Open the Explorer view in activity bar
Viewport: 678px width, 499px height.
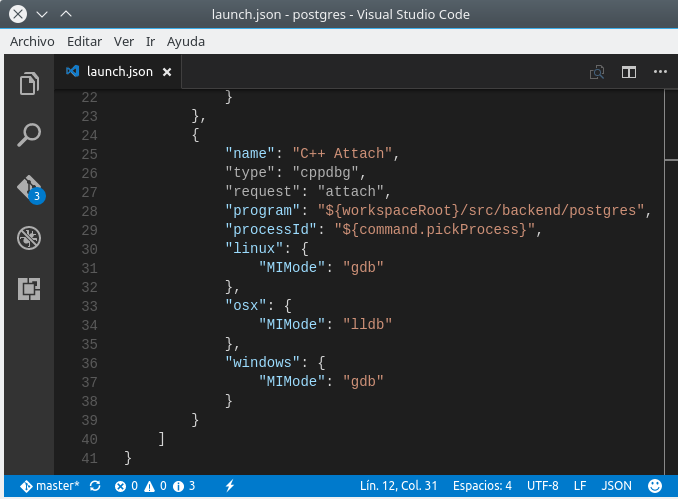coord(29,85)
